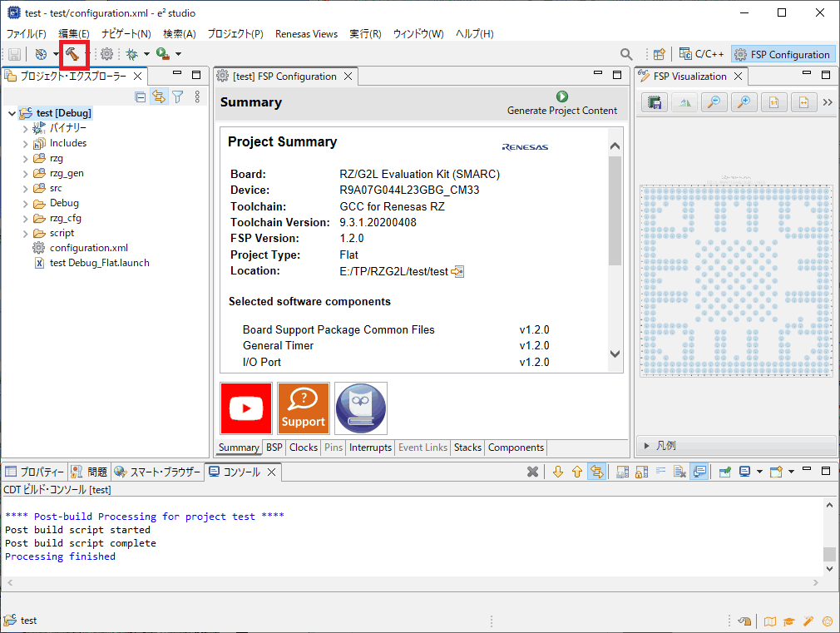
Task: Click the gear icon in the main toolbar
Action: tap(106, 54)
